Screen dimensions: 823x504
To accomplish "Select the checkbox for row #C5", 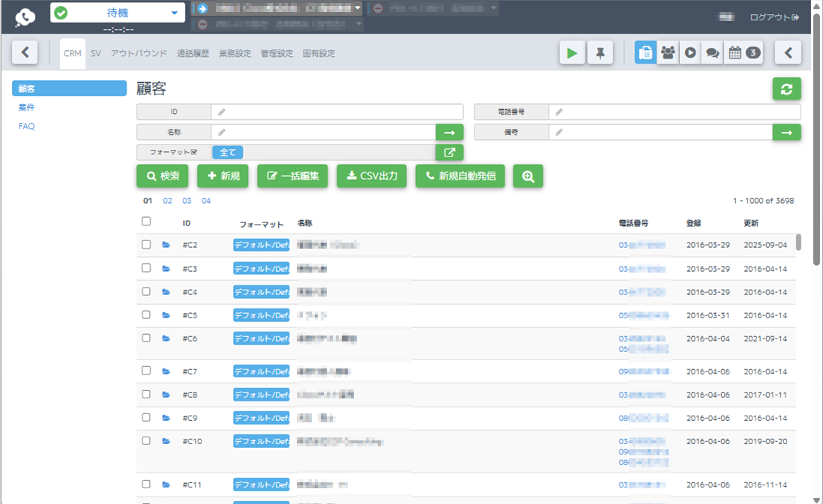I will (x=146, y=315).
